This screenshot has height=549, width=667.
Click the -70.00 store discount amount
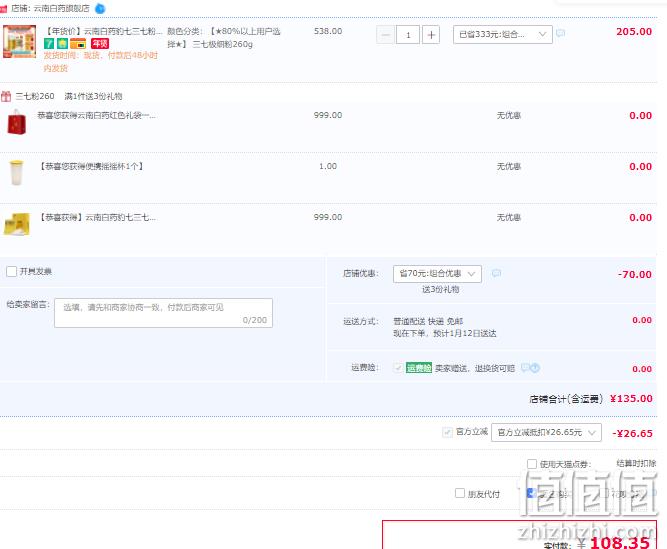click(x=635, y=275)
